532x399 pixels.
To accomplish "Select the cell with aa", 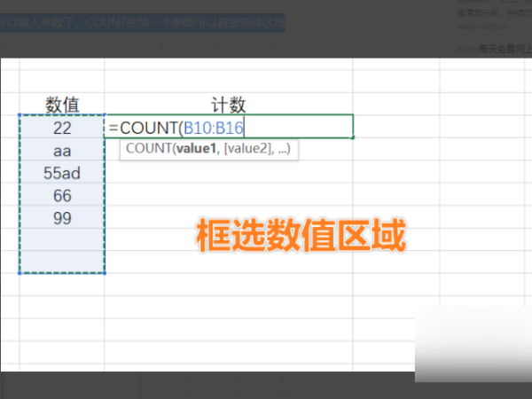I will click(62, 150).
